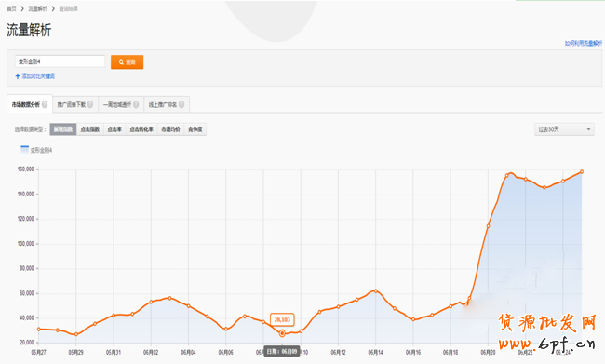Viewport: 605px width, 364px height.
Task: Click the 05月27 x-axis label
Action: [38, 352]
